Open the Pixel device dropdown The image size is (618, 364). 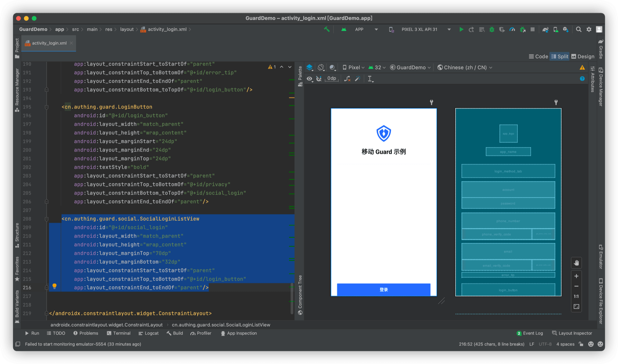pos(353,68)
